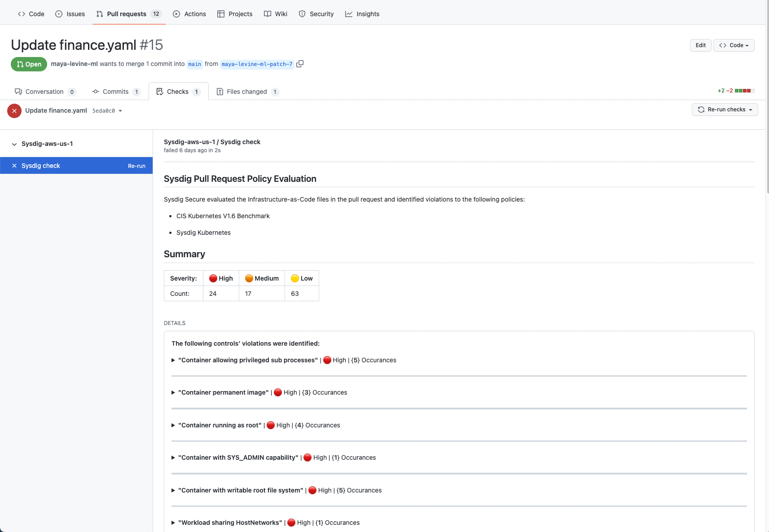The width and height of the screenshot is (769, 532).
Task: Collapse the Sysdig-aws-us-1 section
Action: pyautogui.click(x=14, y=144)
